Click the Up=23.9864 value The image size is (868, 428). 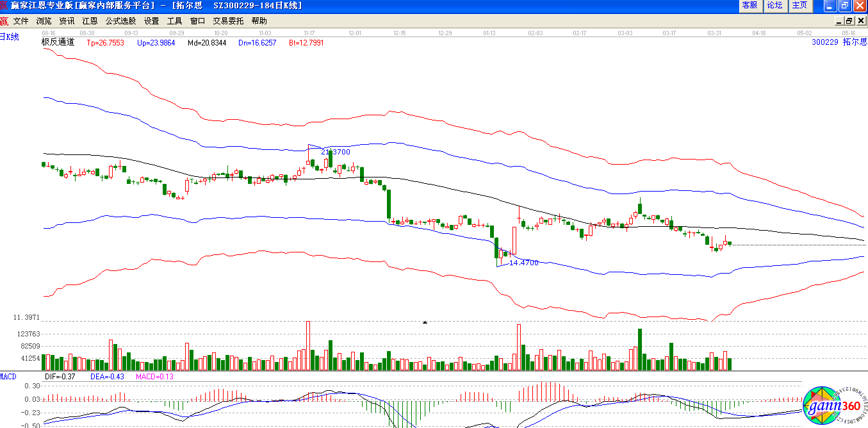tap(156, 43)
